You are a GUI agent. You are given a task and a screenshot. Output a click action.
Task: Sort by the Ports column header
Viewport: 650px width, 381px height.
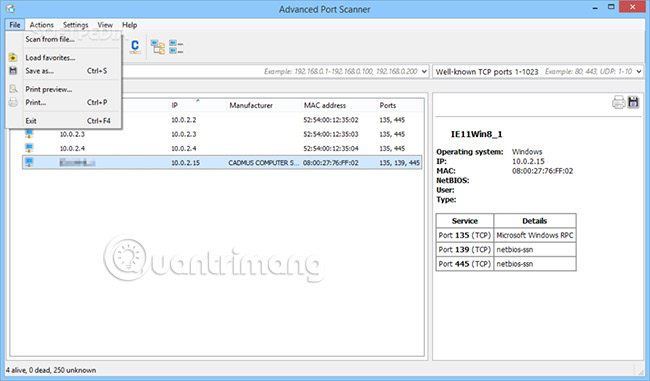pyautogui.click(x=399, y=105)
